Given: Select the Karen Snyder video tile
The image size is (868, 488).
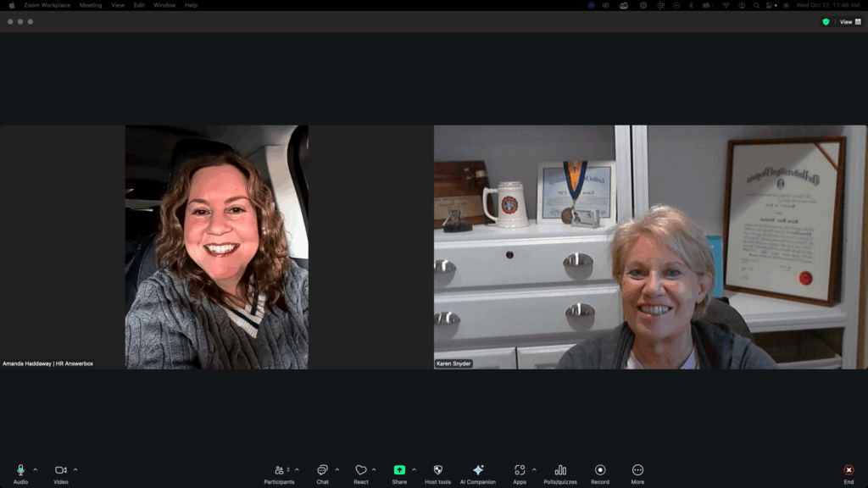Looking at the screenshot, I should pyautogui.click(x=650, y=247).
